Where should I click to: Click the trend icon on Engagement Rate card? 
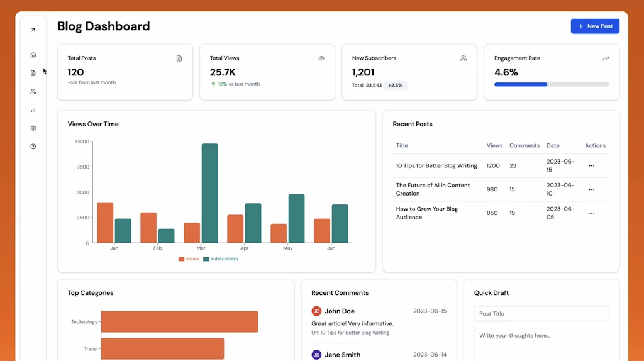click(606, 58)
